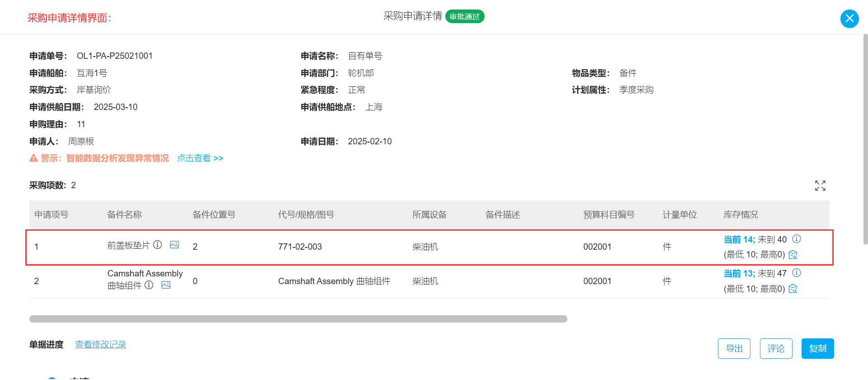Click 当前 13 stock link
The image size is (868, 380).
click(739, 273)
